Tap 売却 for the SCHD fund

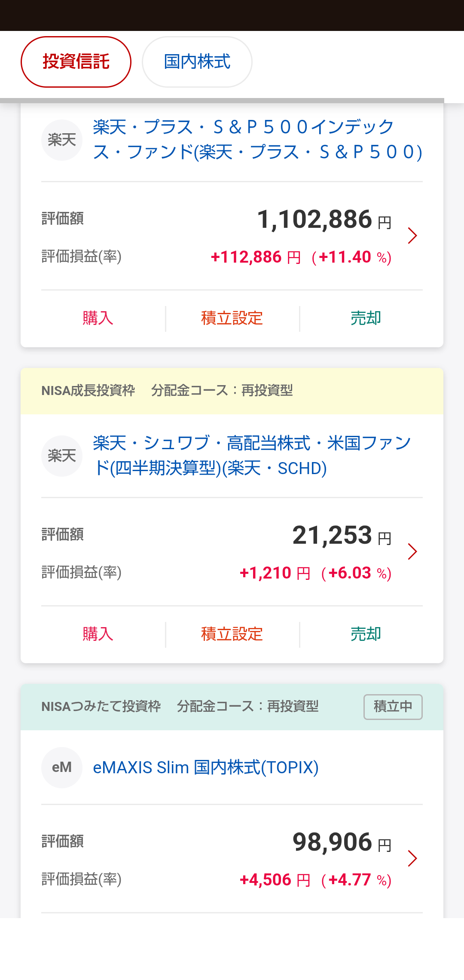(366, 634)
